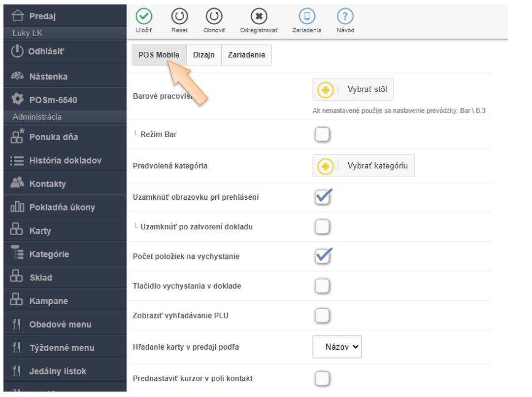Screen dimensions: 532x397
Task: Click the Vybrať kategóriu button
Action: (364, 166)
